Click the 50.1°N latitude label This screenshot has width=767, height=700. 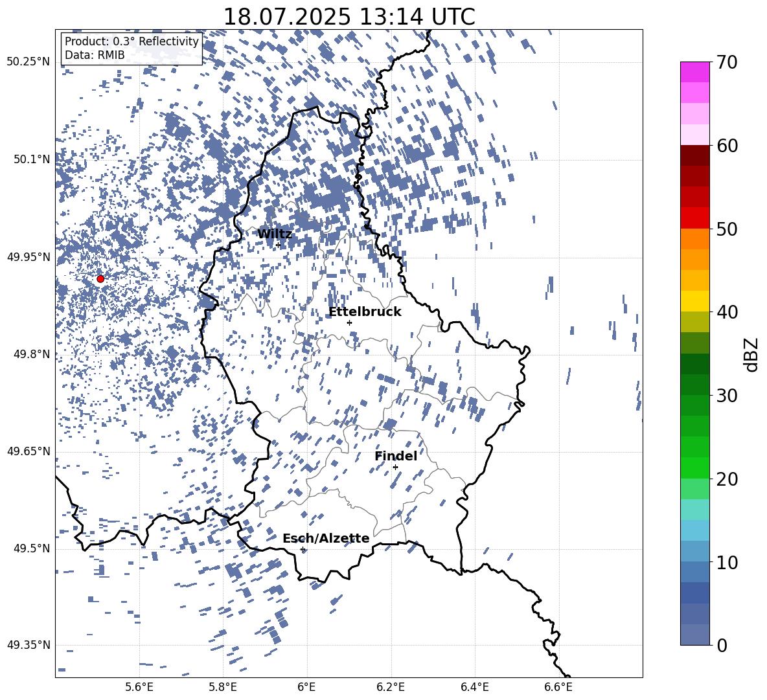click(x=31, y=159)
